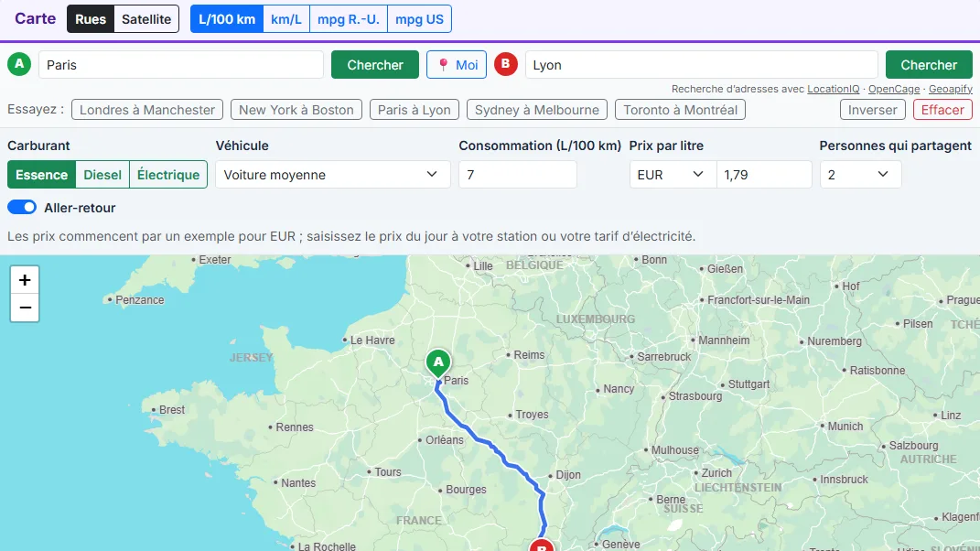Click the destination field containing Lyon
Viewport: 980px width, 551px height.
pos(701,65)
